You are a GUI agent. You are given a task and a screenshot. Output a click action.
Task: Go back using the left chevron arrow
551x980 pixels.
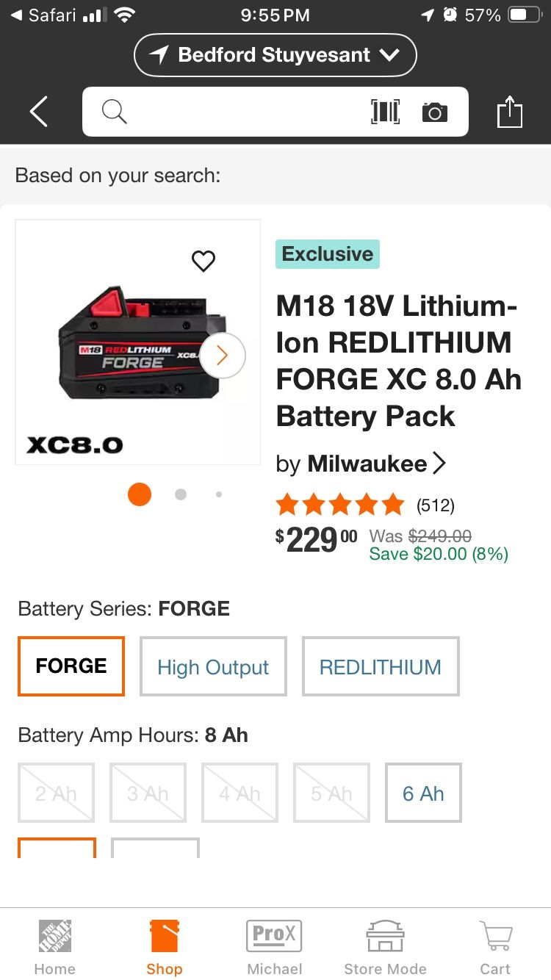coord(37,110)
